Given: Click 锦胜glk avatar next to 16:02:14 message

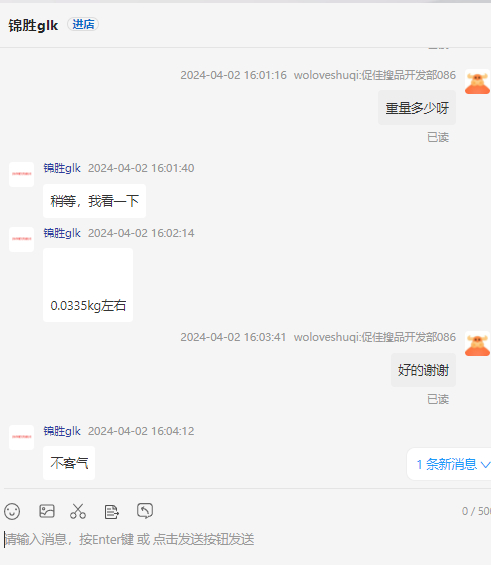Looking at the screenshot, I should tap(22, 239).
